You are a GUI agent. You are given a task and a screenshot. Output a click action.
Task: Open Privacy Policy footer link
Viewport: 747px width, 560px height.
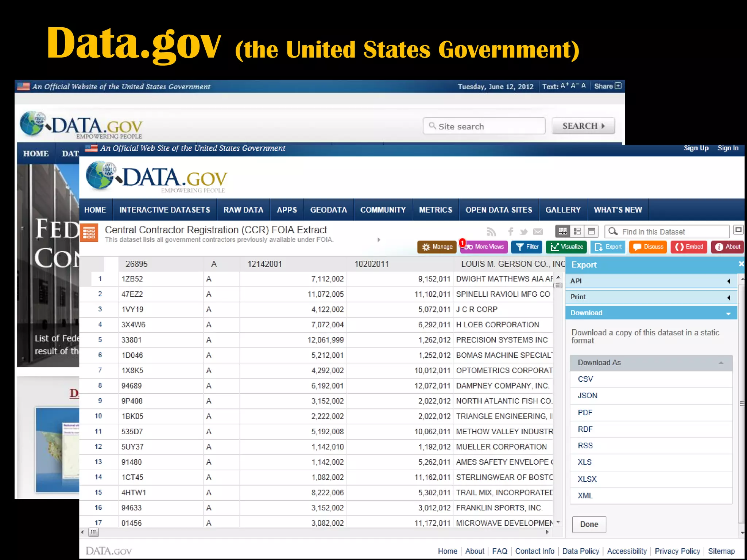(677, 551)
